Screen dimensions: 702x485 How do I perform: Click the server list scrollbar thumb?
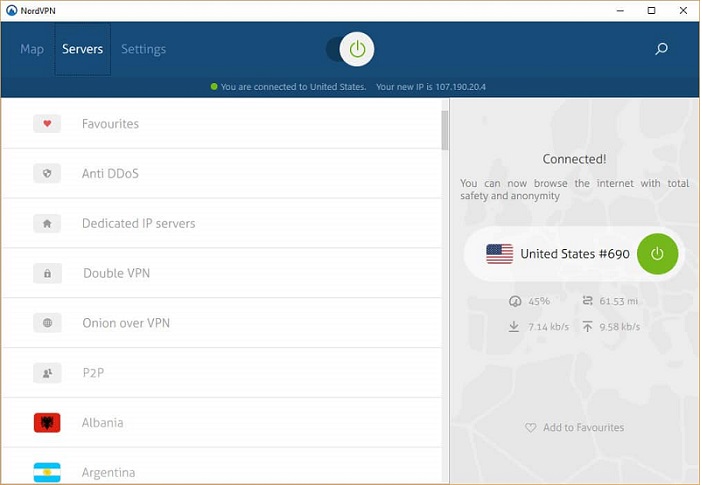[x=445, y=130]
